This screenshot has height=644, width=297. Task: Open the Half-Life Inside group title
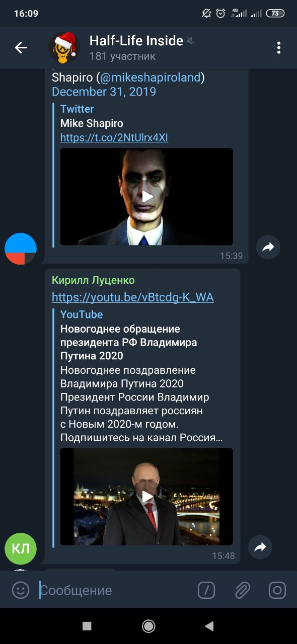coord(136,41)
